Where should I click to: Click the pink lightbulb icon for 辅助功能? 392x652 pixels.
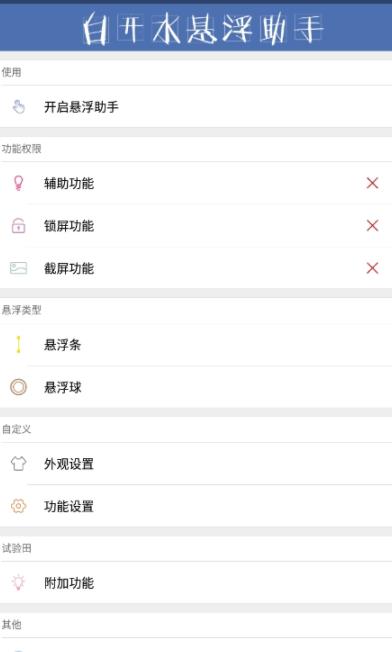(x=18, y=183)
